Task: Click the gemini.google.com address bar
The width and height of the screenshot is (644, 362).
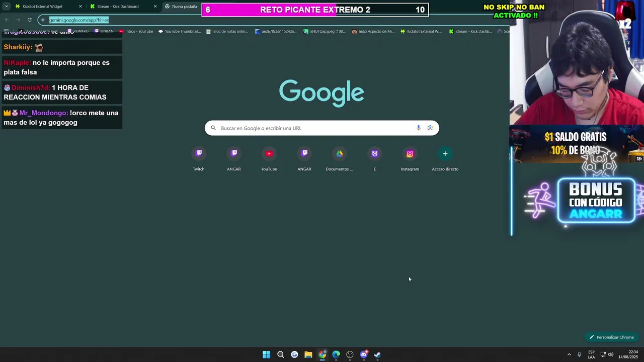Action: (x=79, y=20)
